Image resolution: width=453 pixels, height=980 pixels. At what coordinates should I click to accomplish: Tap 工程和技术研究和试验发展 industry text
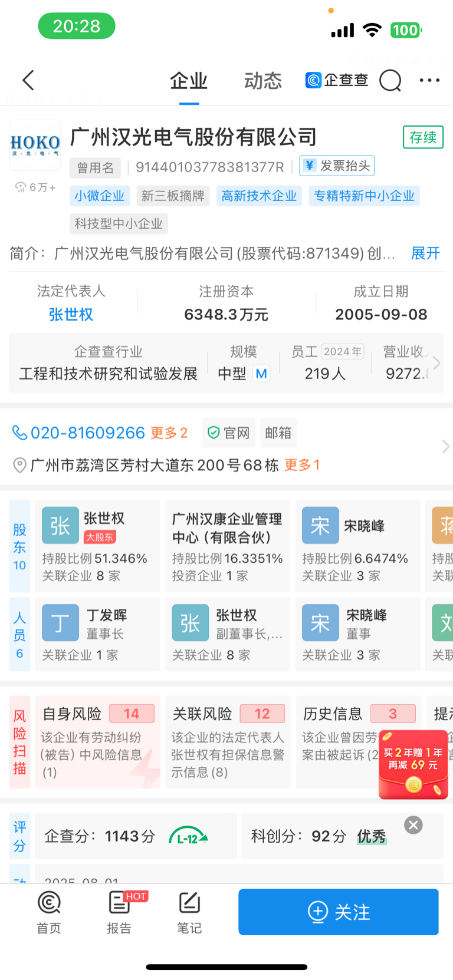(109, 374)
